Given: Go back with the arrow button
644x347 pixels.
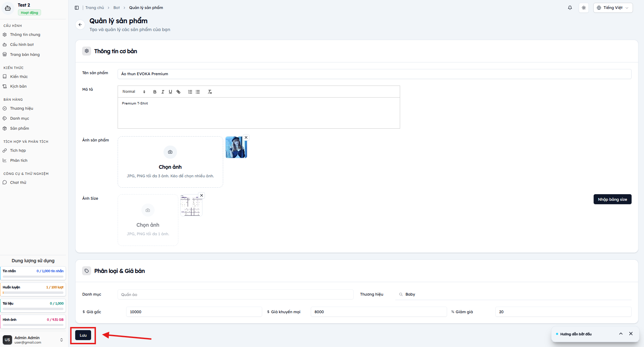Looking at the screenshot, I should (x=80, y=24).
